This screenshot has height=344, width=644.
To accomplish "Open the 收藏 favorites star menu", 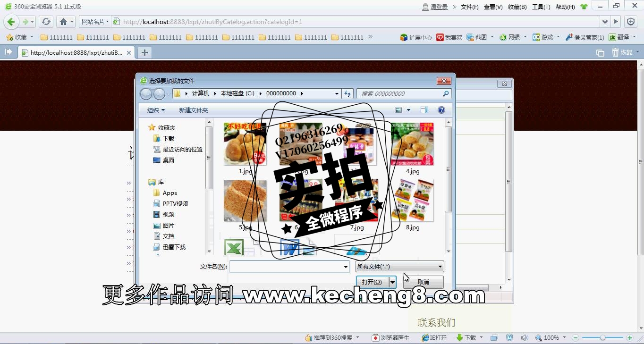I will [19, 37].
